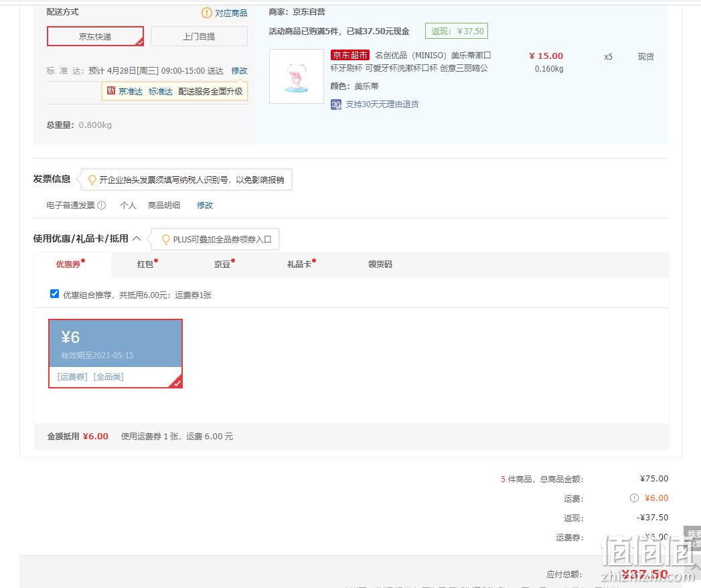Click the lightbulb icon in invoice tip
701x588 pixels.
pyautogui.click(x=92, y=179)
